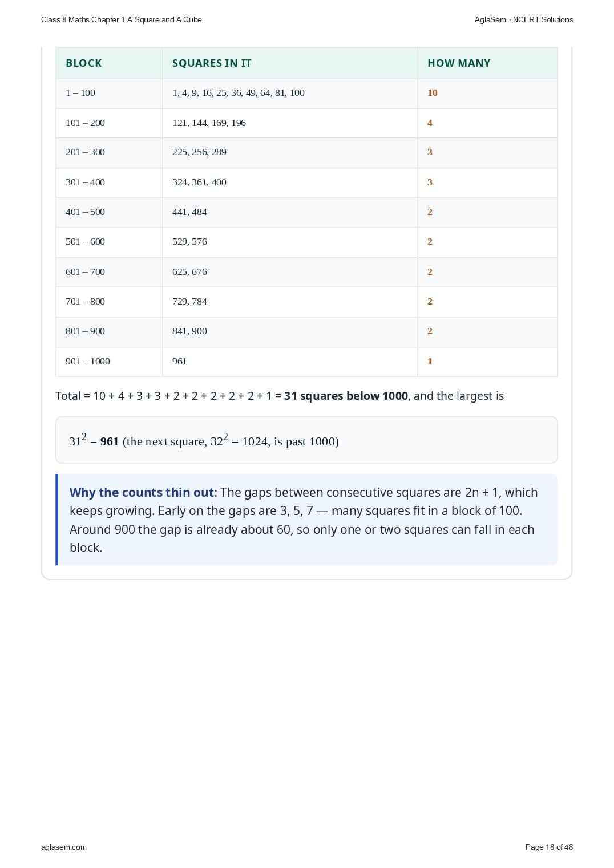Click the 201 – 300 block cell
Viewport: 614px width, 868px height.
point(109,152)
